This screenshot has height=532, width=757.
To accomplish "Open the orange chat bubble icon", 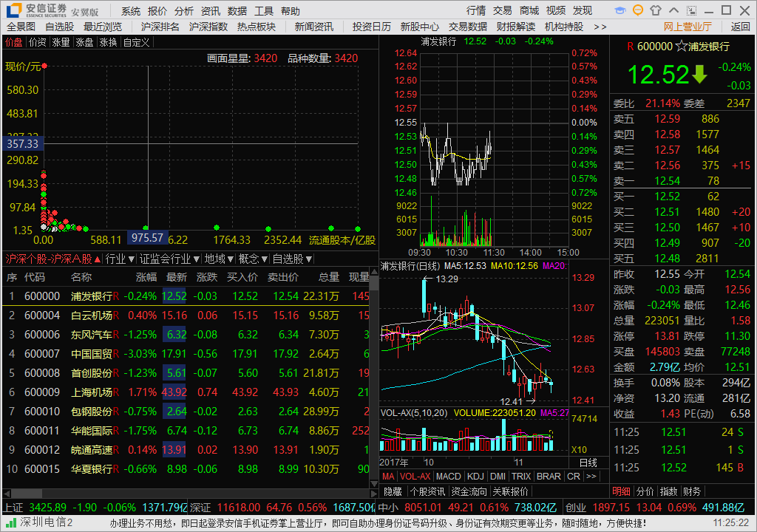I will (x=638, y=10).
